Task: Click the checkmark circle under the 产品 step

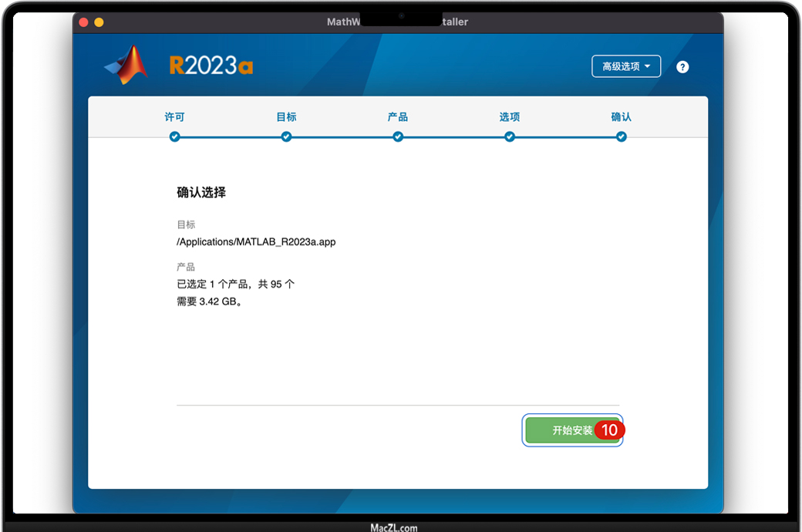Action: click(x=398, y=136)
